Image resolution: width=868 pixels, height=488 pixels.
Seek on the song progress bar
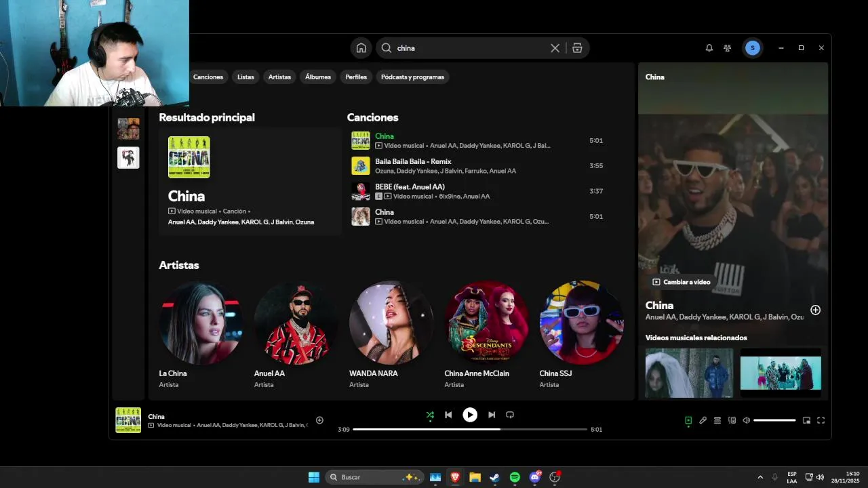click(x=470, y=429)
